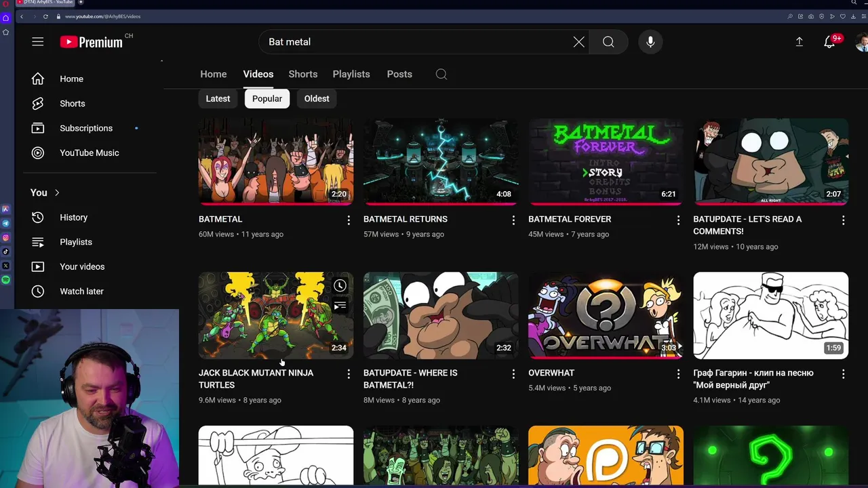Open options menu for Граф Гагарин video
Screen dimensions: 868x488
tap(843, 374)
